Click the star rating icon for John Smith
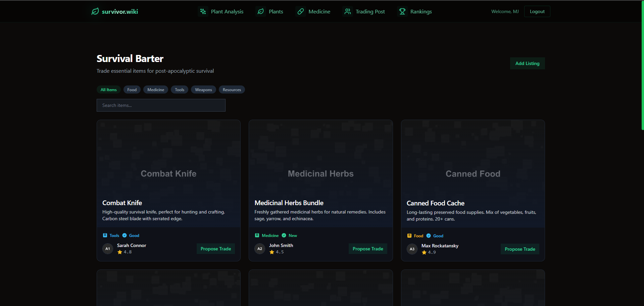The image size is (644, 306). (x=272, y=252)
